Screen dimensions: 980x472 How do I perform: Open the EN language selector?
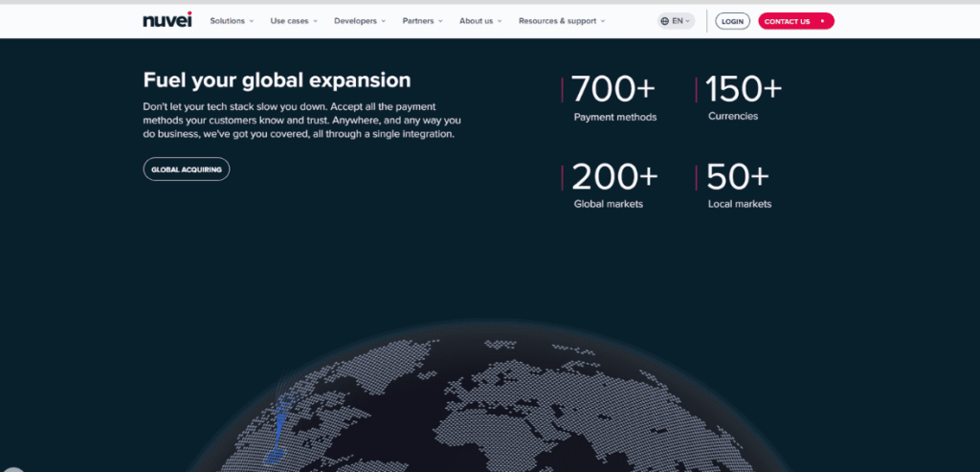tap(677, 21)
